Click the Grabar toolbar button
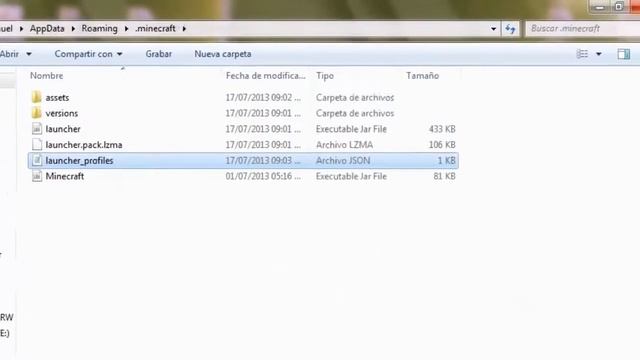Image resolution: width=640 pixels, height=360 pixels. point(158,54)
